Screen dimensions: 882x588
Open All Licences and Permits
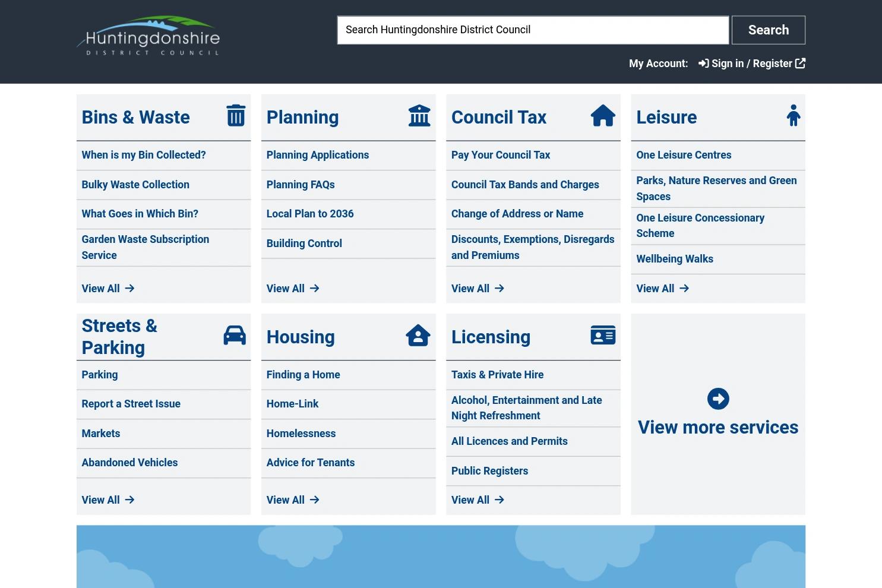point(510,441)
